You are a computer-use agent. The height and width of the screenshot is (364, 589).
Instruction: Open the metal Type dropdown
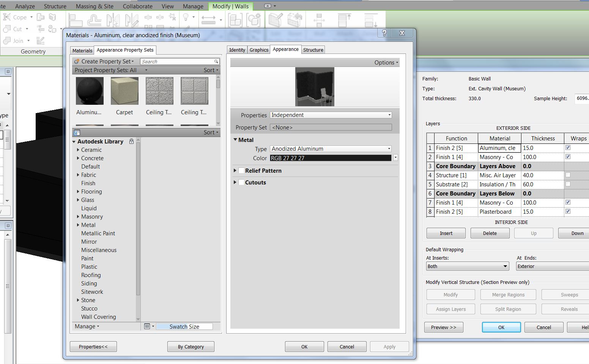389,149
